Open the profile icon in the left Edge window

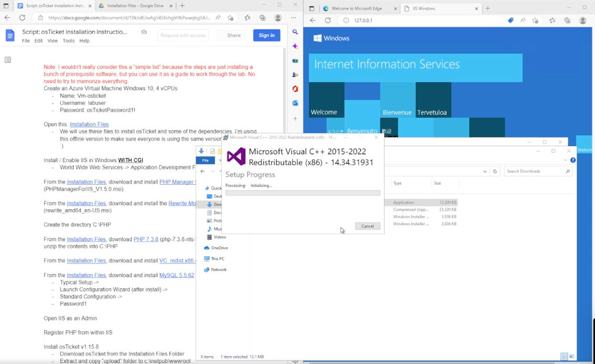pyautogui.click(x=278, y=17)
